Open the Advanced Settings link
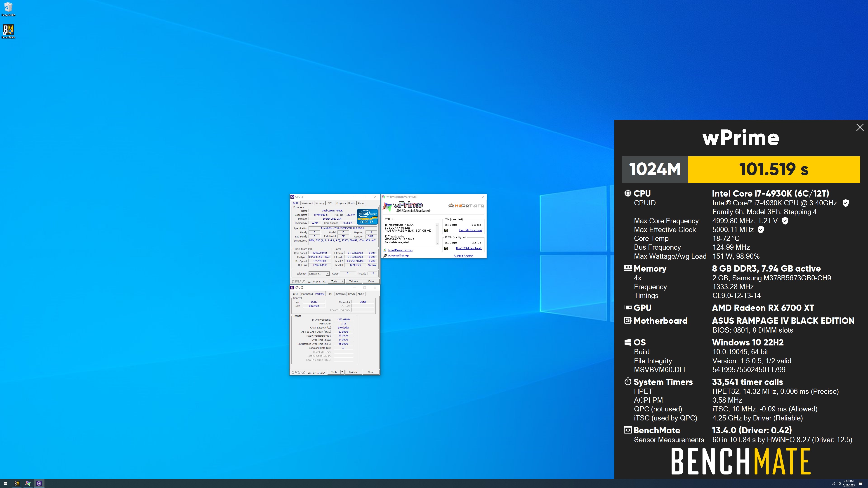The width and height of the screenshot is (868, 488). (398, 256)
